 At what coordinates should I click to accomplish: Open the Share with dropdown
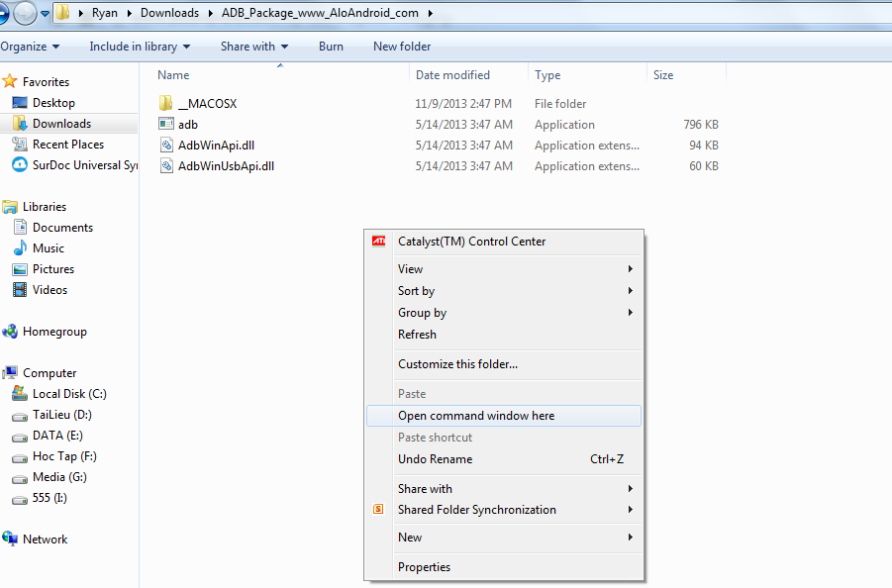click(254, 47)
